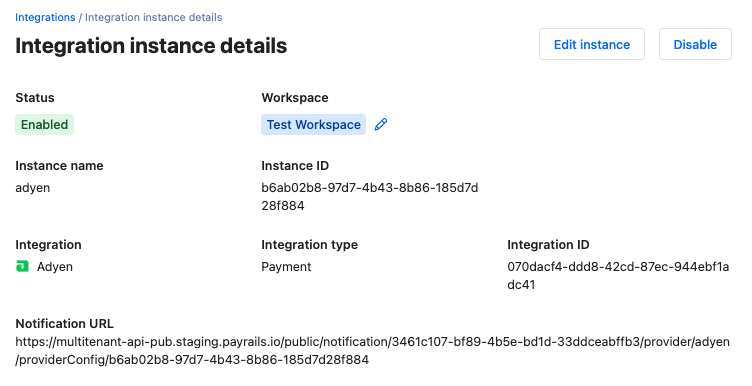Click the Instance ID value starting with b6ab02b8
752x386 pixels.
[370, 197]
